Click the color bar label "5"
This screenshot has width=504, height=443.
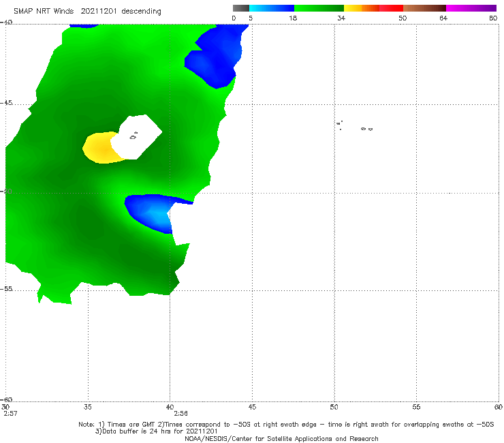(251, 18)
